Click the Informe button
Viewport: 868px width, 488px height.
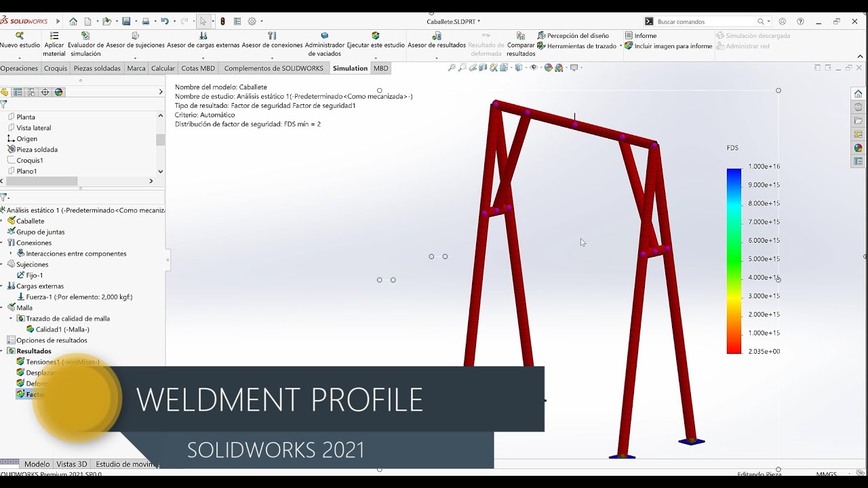click(x=641, y=35)
